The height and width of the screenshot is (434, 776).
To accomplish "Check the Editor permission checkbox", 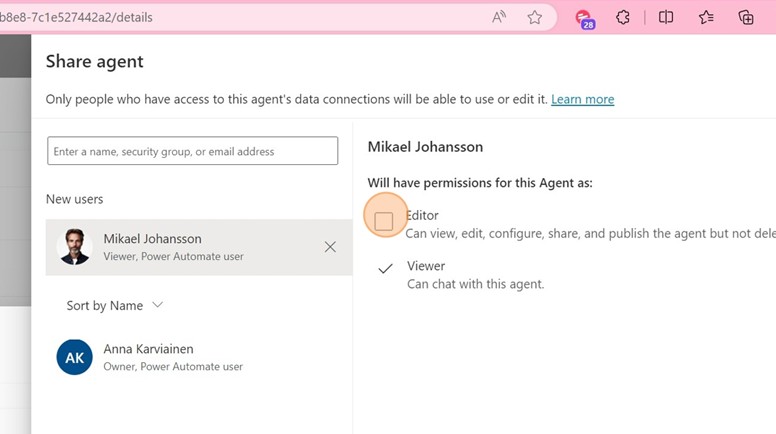I will point(384,221).
